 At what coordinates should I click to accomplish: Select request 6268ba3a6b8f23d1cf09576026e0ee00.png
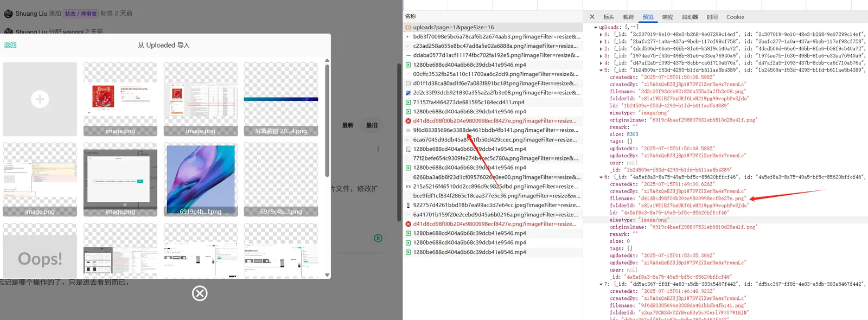493,177
